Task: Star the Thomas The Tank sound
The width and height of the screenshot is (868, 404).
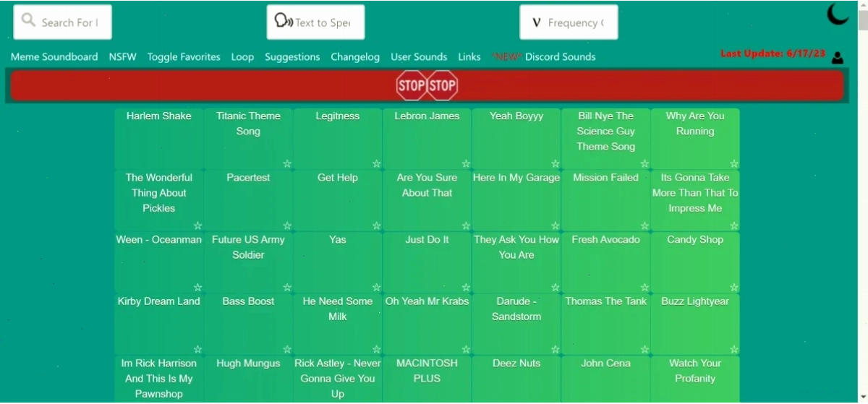Action: (644, 350)
